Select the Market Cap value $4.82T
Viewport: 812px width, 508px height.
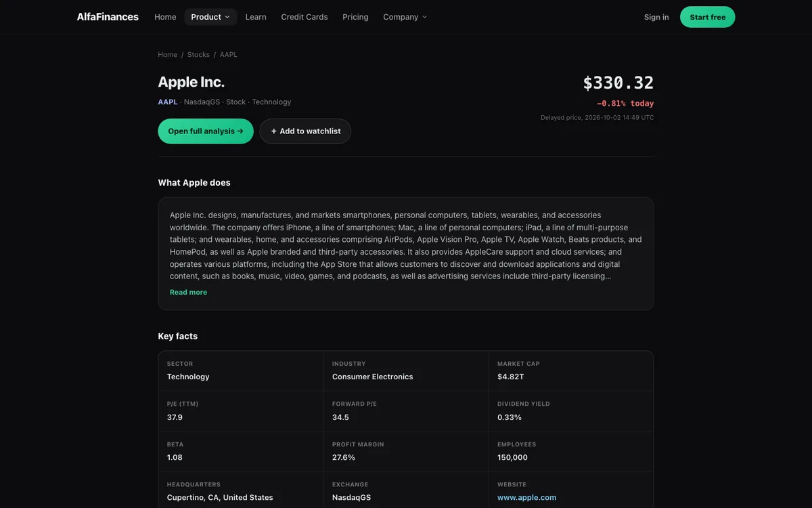pyautogui.click(x=511, y=377)
